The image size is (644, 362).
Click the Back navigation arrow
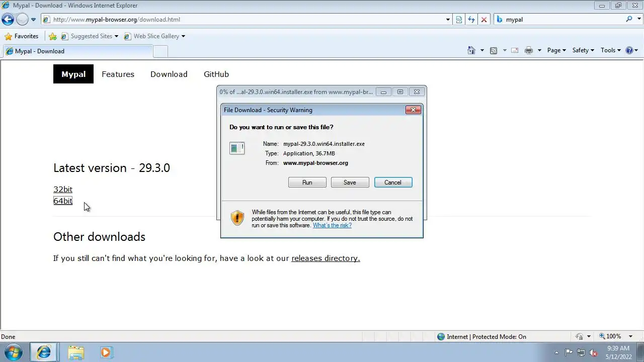coord(8,20)
